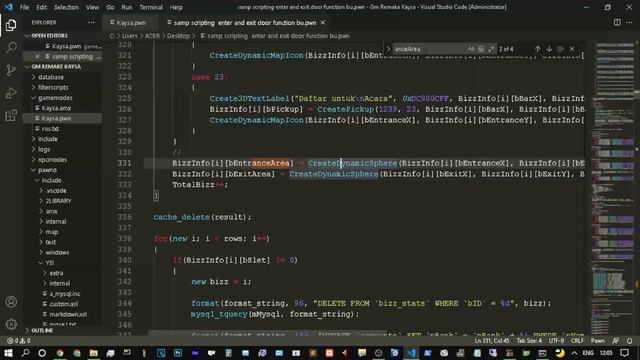Open the Help menu
640x360 pixels.
[176, 7]
